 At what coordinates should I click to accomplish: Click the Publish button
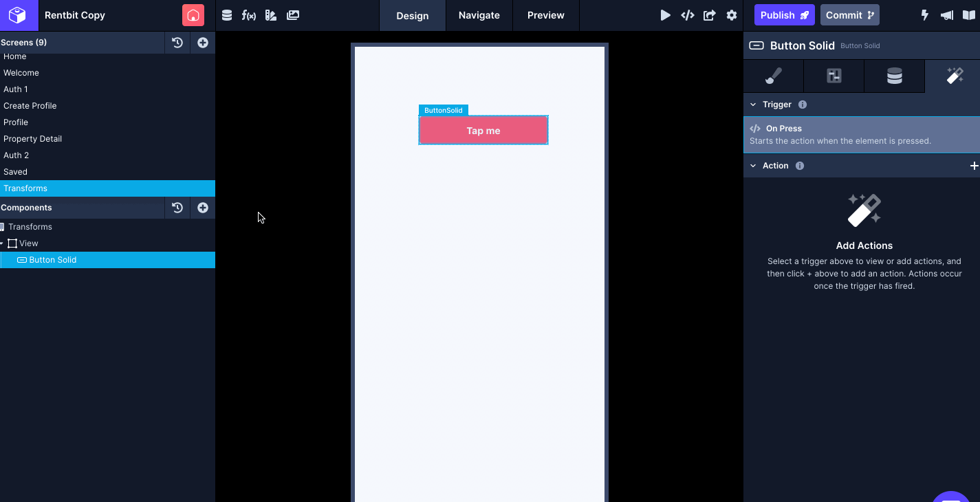(x=785, y=15)
